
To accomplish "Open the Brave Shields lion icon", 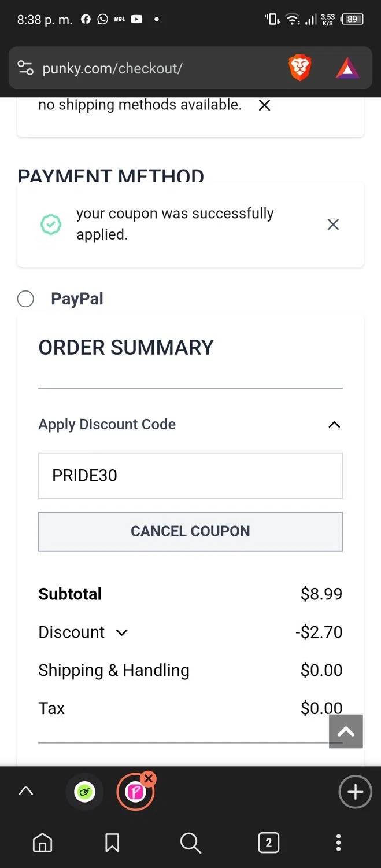I will pyautogui.click(x=299, y=68).
